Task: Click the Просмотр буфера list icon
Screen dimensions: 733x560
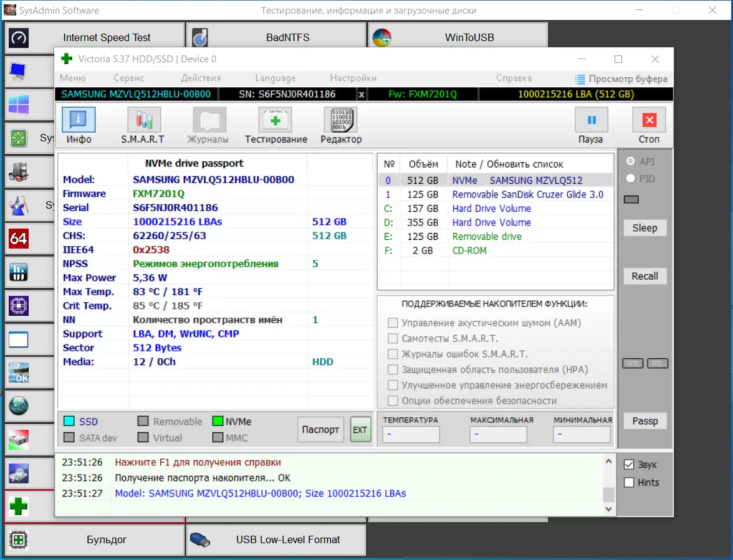Action: [580, 79]
